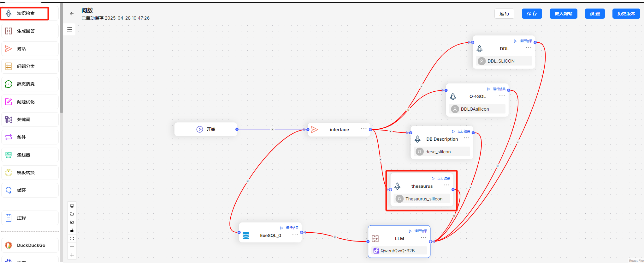644x263 pixels.
Task: Toggle the canvas lock icon
Action: click(x=72, y=230)
